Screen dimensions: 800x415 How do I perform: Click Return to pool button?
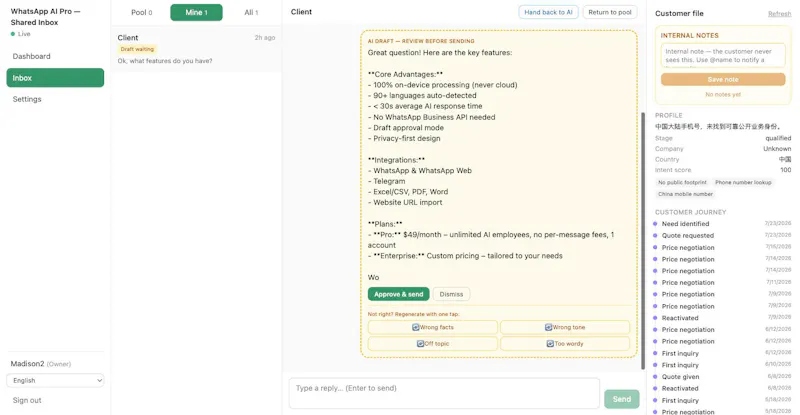610,12
